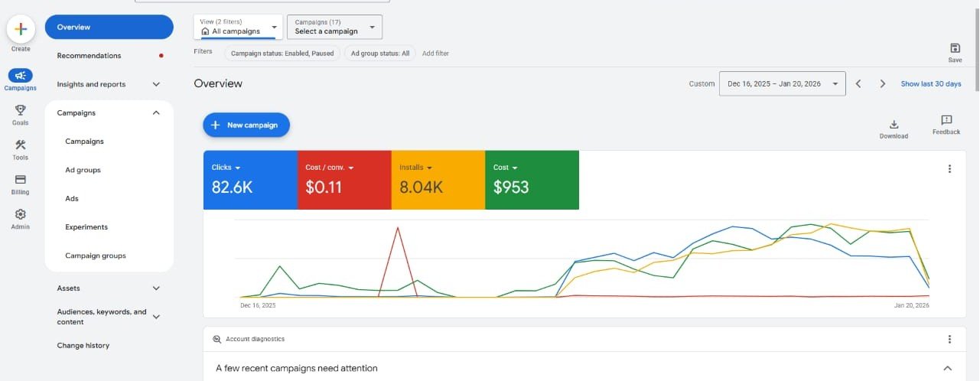Select the red Cost / conv. metric tile
Screen dimensions: 980x381
click(x=343, y=180)
